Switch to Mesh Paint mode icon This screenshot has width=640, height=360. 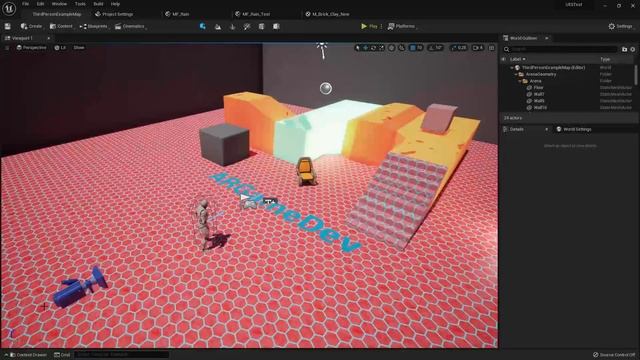point(247,27)
